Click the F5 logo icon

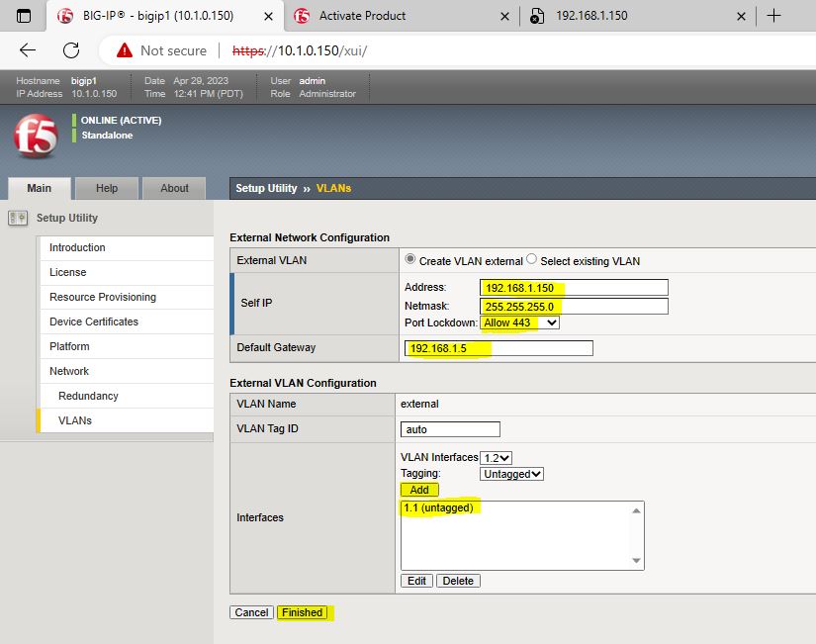(36, 137)
